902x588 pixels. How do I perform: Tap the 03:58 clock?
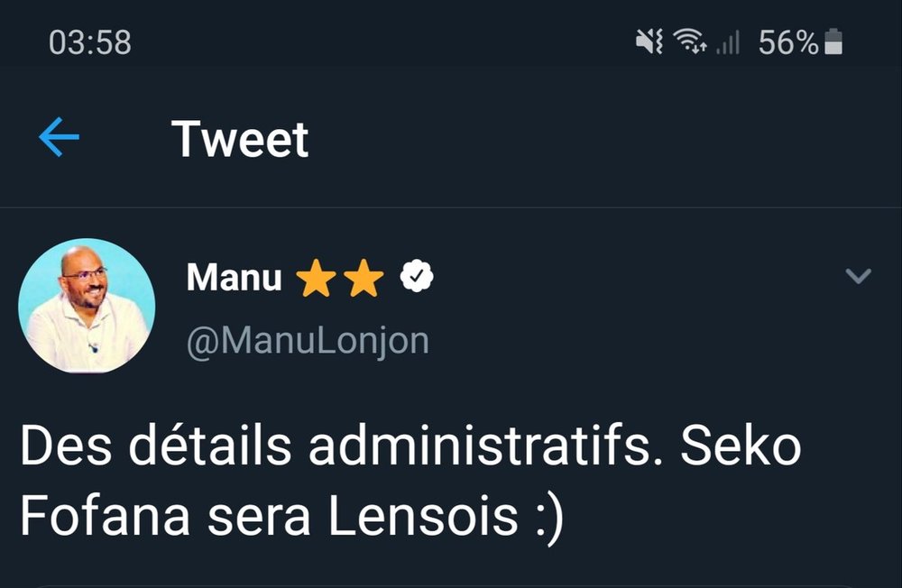(x=90, y=43)
